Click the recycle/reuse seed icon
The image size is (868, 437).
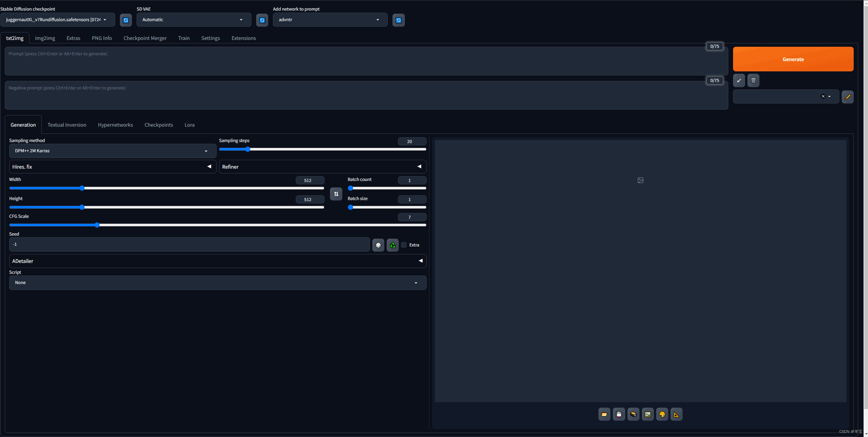[x=392, y=245]
